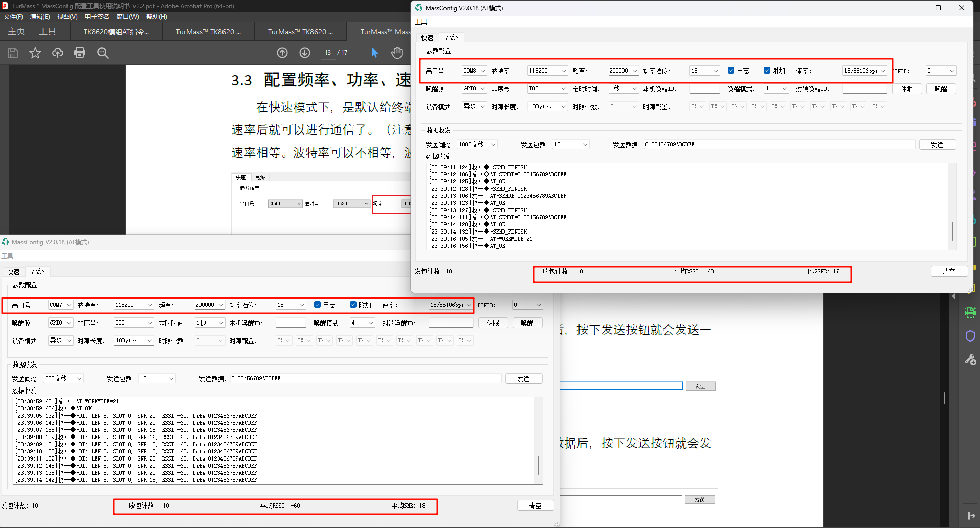This screenshot has height=528, width=980.
Task: Open the 文件(F) menu in Acrobat
Action: coord(13,17)
